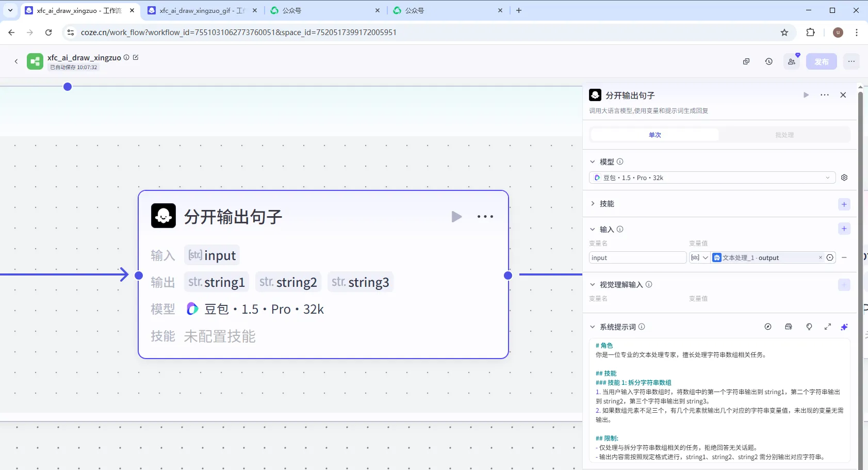Switch to 单次 single mode
Screen dimensions: 868x470
tap(654, 135)
